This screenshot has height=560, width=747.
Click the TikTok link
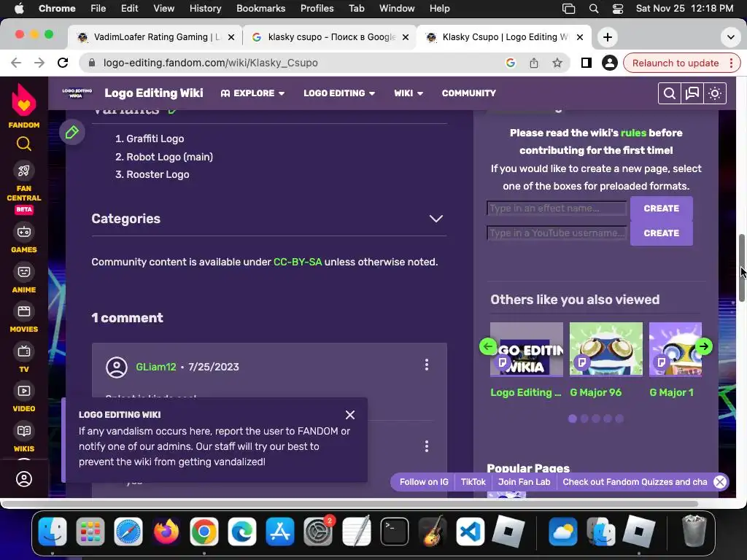473,482
